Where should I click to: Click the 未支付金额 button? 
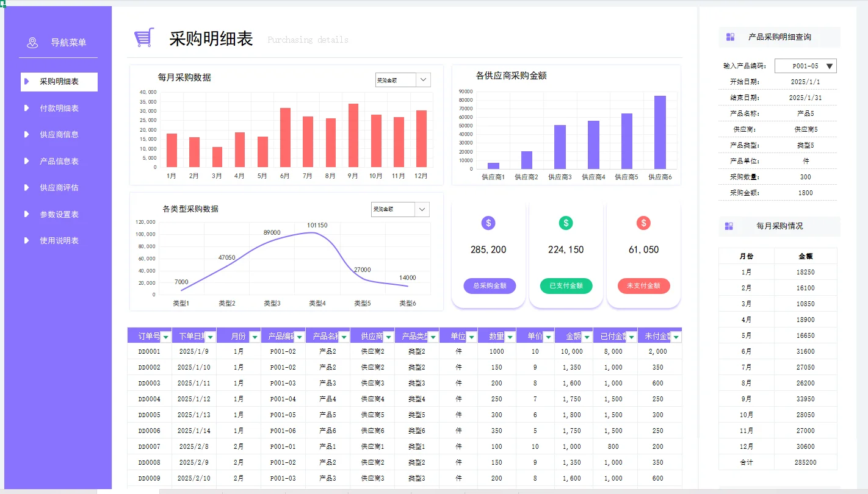click(x=643, y=285)
